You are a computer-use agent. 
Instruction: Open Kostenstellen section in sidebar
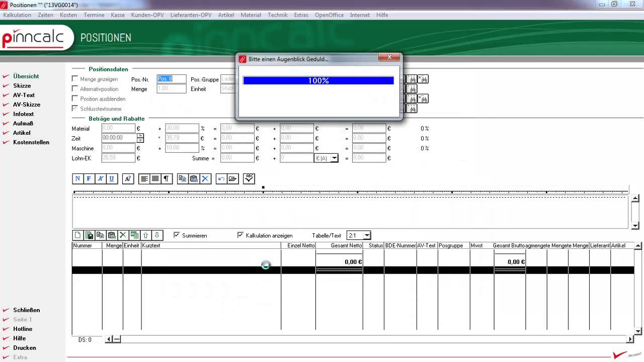pos(31,142)
